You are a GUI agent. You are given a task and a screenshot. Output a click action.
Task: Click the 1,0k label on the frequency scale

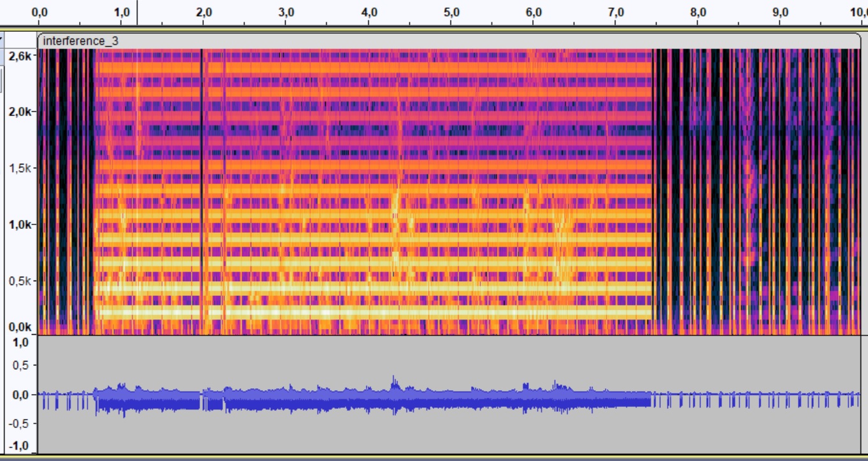point(19,224)
